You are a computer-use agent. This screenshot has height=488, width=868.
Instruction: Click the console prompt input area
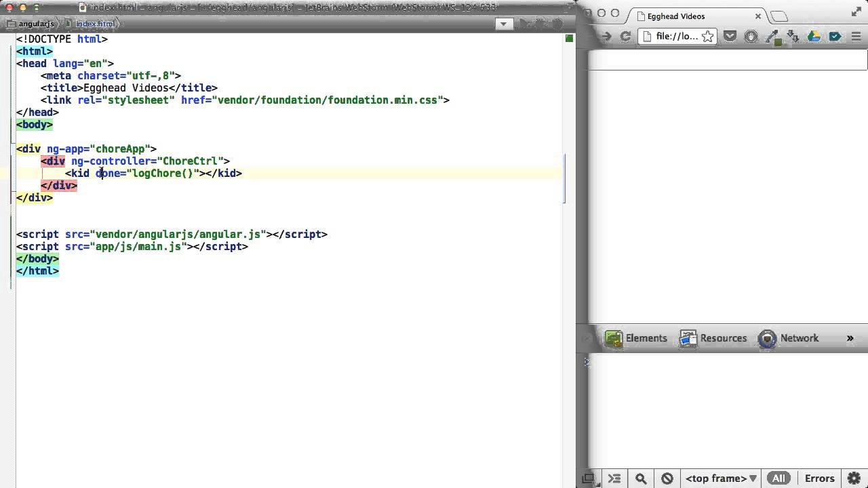[x=729, y=363]
